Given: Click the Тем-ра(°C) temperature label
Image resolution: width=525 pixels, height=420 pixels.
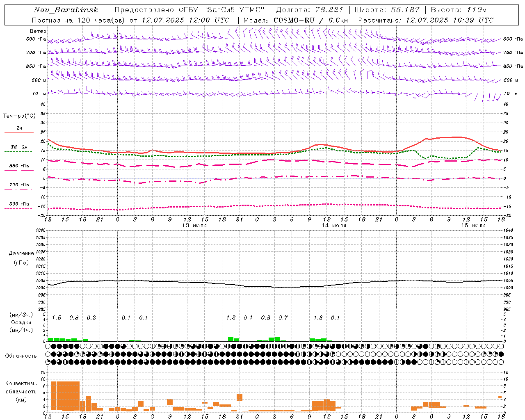Looking at the screenshot, I should [x=19, y=116].
